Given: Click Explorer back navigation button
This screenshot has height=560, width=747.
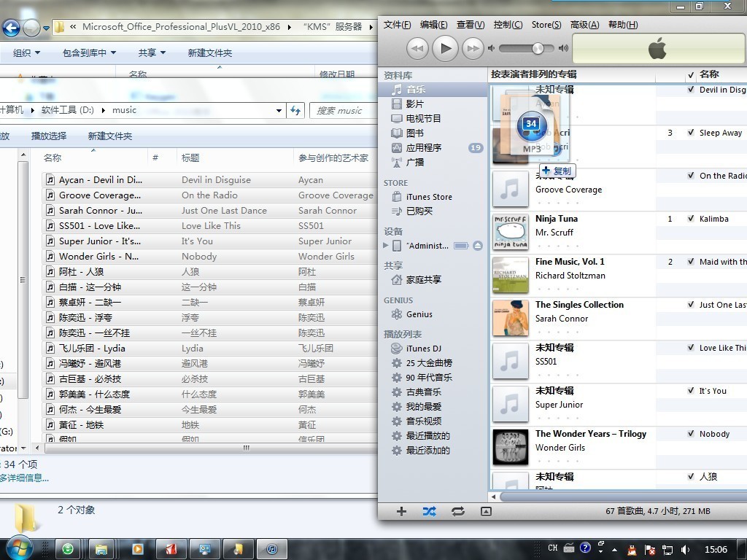Looking at the screenshot, I should pyautogui.click(x=11, y=28).
